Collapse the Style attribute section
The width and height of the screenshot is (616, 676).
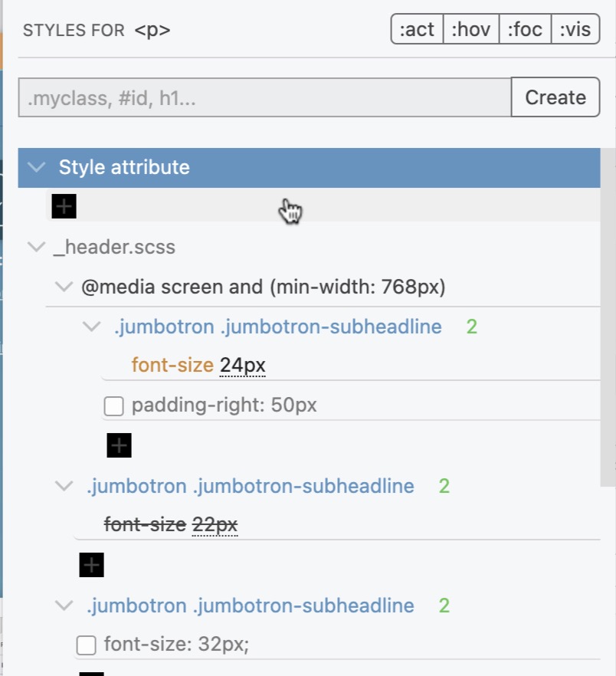[36, 167]
